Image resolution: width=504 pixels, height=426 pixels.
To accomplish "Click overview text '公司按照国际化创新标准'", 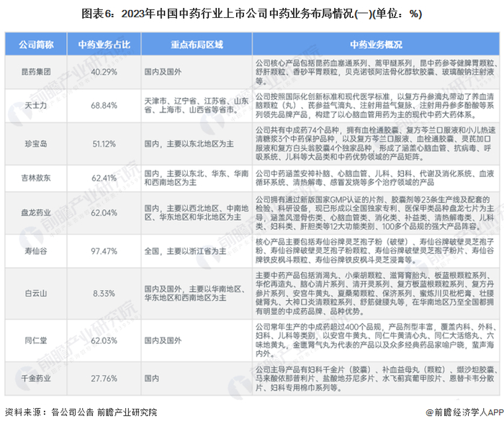I will point(375,105).
